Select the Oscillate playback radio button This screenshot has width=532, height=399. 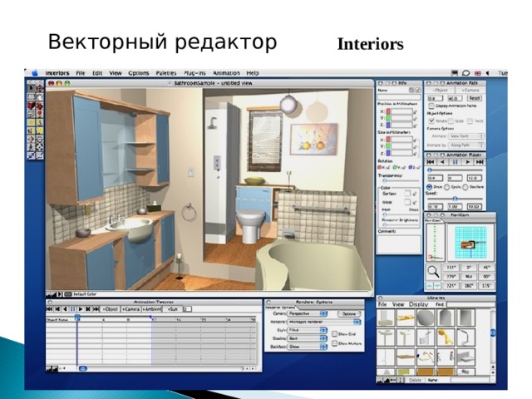click(x=465, y=187)
